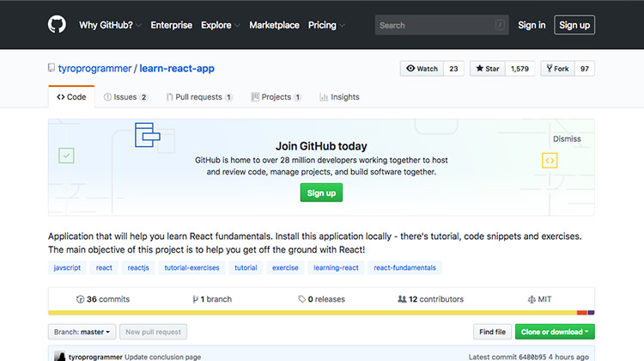Click the GitHub Octocat logo

57,25
